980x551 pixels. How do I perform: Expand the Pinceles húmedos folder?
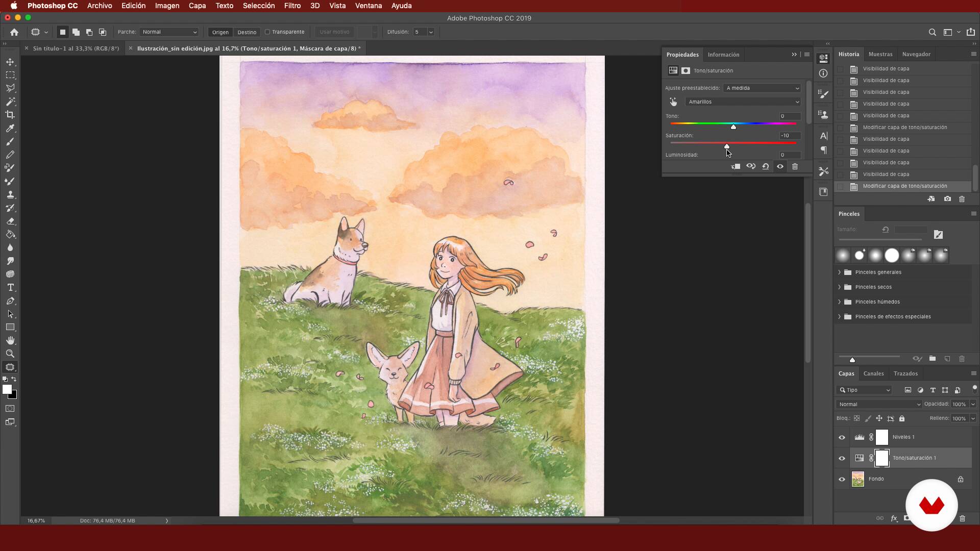click(x=839, y=302)
